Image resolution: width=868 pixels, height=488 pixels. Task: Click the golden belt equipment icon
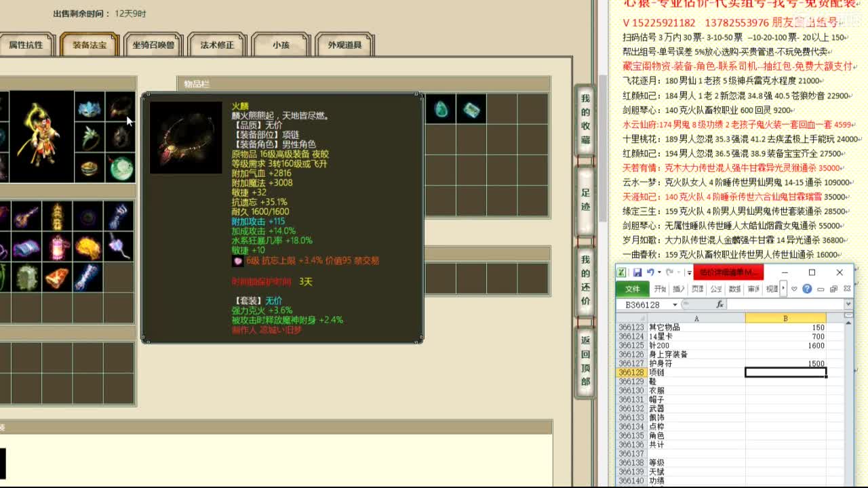(x=90, y=168)
